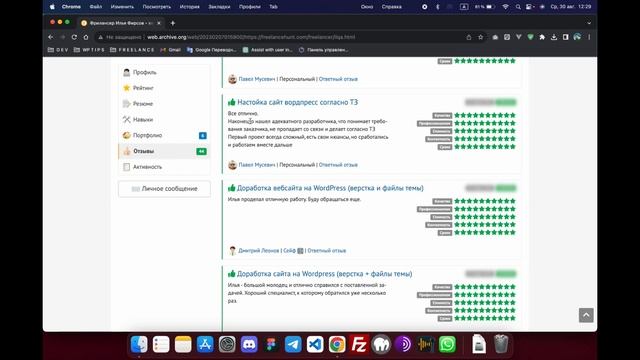Click the Сейф link in Леонов review
Screen dimensions: 640x360
[x=289, y=251]
